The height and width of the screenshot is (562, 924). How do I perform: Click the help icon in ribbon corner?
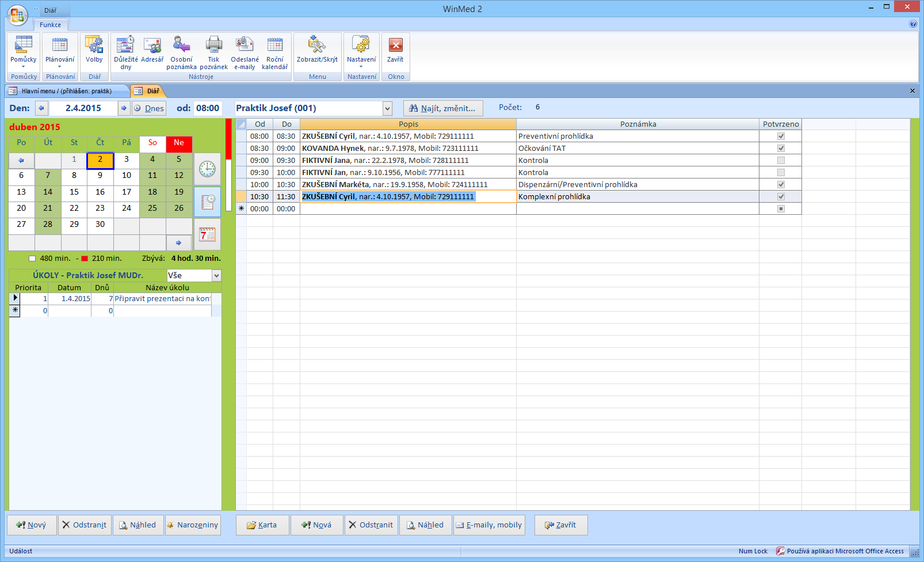(x=913, y=24)
